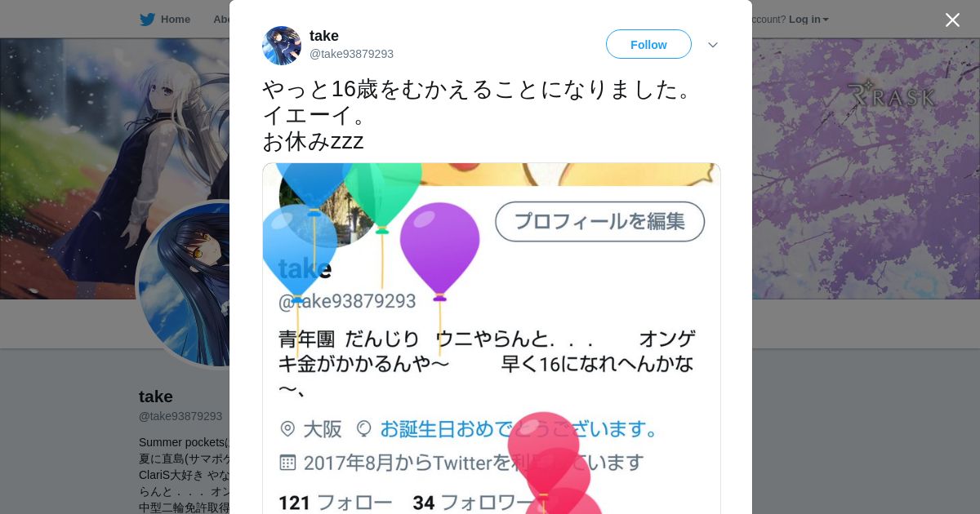This screenshot has width=980, height=514.
Task: Follow the user take
Action: [x=648, y=44]
